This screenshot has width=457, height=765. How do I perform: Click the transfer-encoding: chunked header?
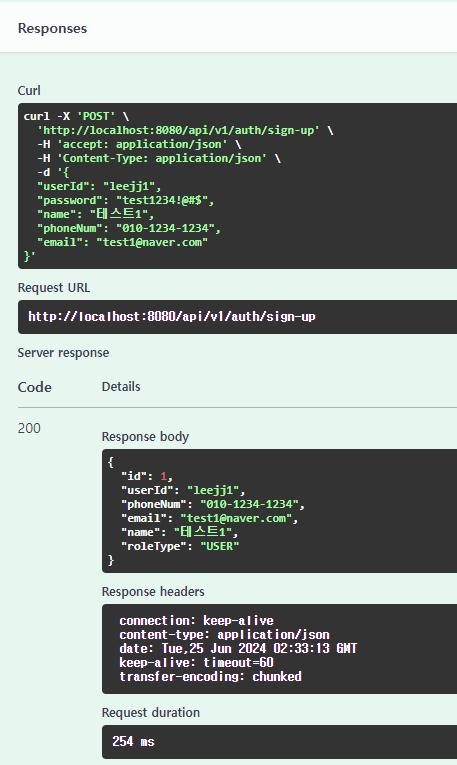(210, 677)
